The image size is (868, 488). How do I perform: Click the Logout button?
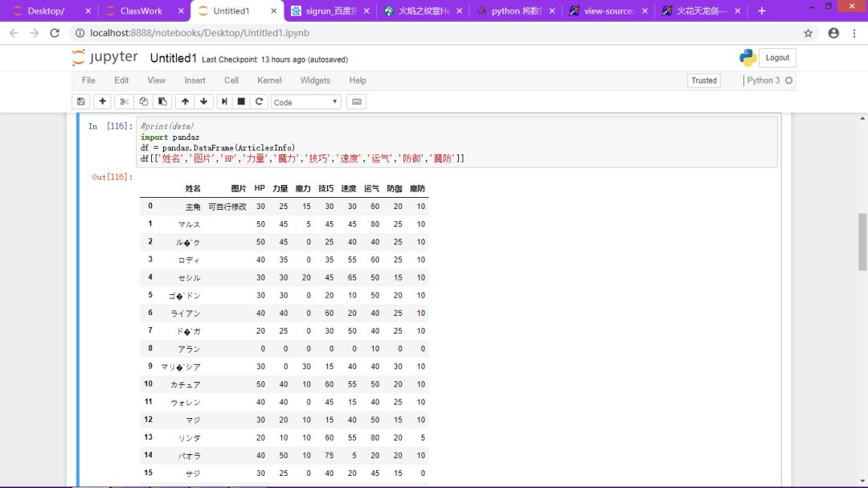tap(777, 58)
